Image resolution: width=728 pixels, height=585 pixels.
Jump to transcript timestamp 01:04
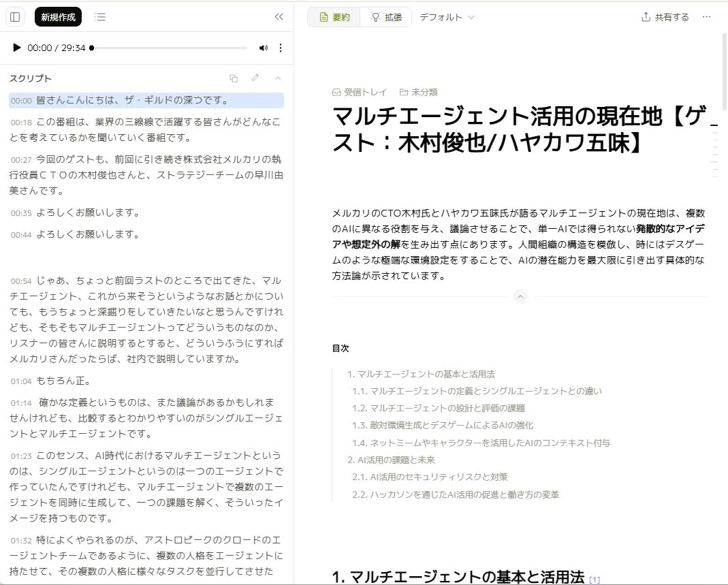click(x=21, y=381)
